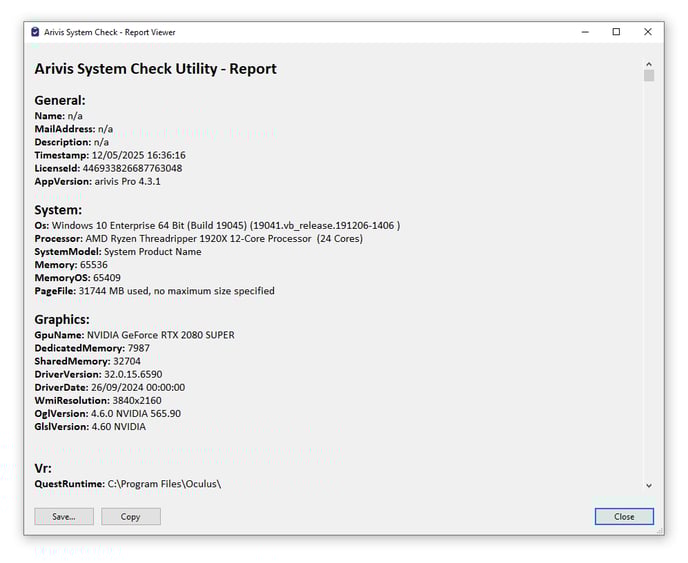This screenshot has width=688, height=563.
Task: Click the System section heading
Action: click(x=58, y=210)
